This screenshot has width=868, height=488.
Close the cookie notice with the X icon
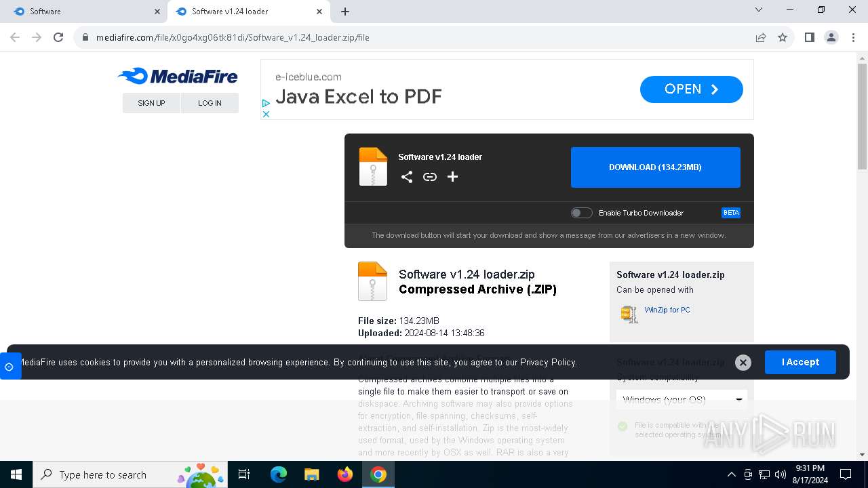[743, 363]
